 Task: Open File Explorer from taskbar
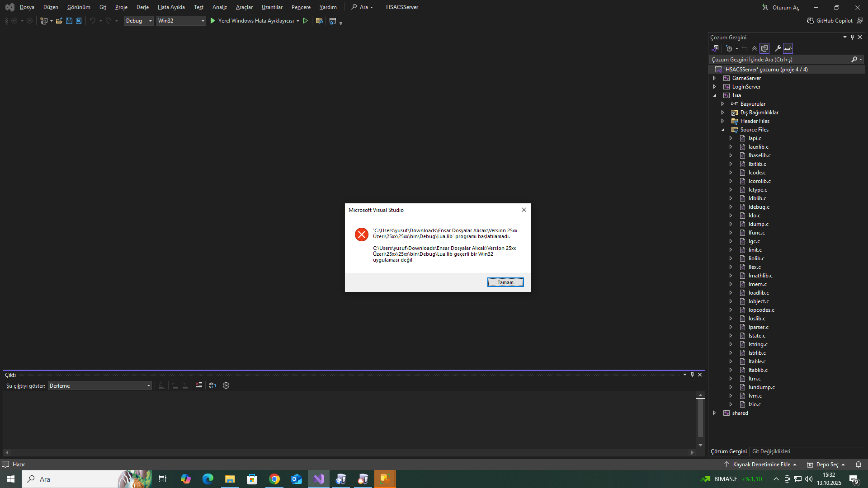[230, 479]
